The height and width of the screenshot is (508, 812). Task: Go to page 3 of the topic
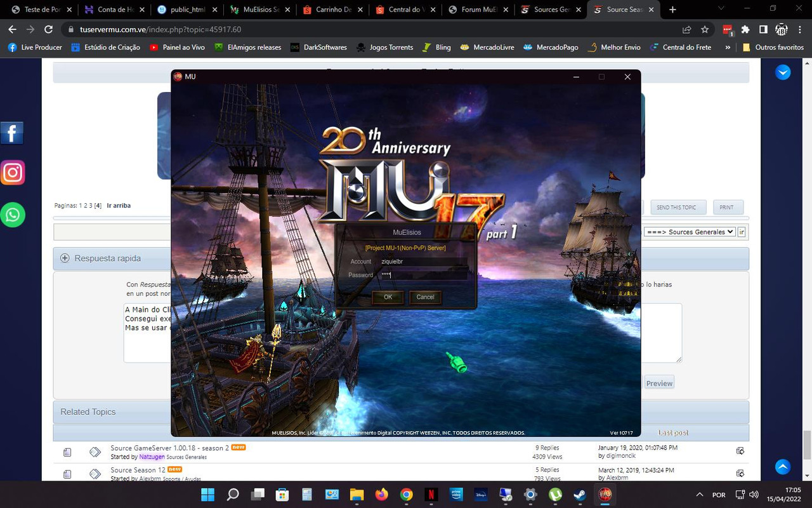point(91,206)
